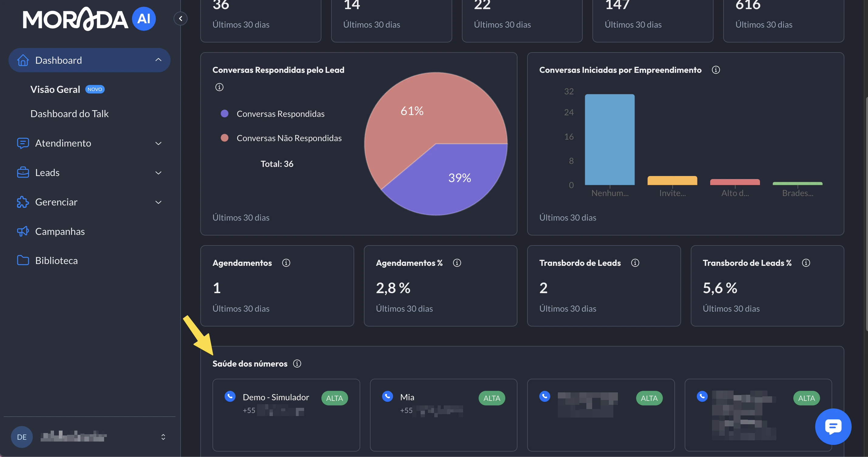Click the ALTA badge on the Mia card
868x457 pixels.
point(492,398)
